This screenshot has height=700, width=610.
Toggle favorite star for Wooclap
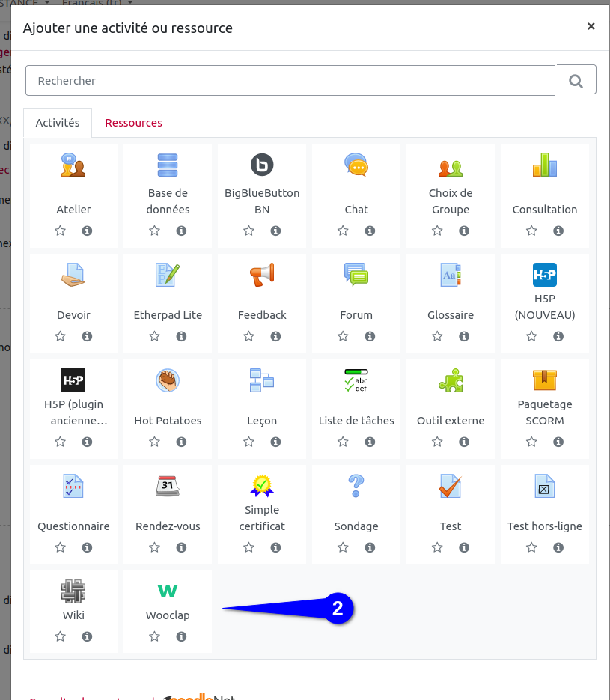tap(155, 637)
